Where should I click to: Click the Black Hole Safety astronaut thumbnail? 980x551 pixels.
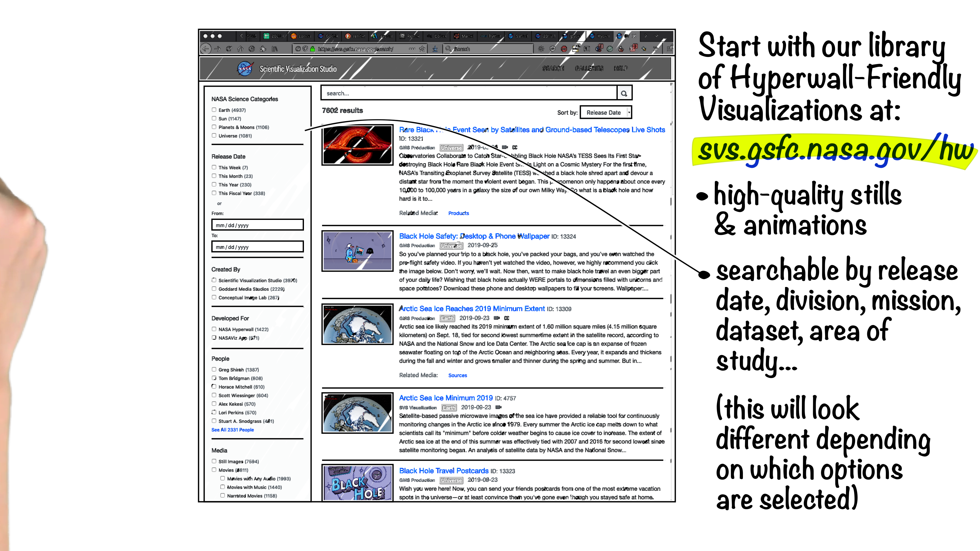[357, 251]
